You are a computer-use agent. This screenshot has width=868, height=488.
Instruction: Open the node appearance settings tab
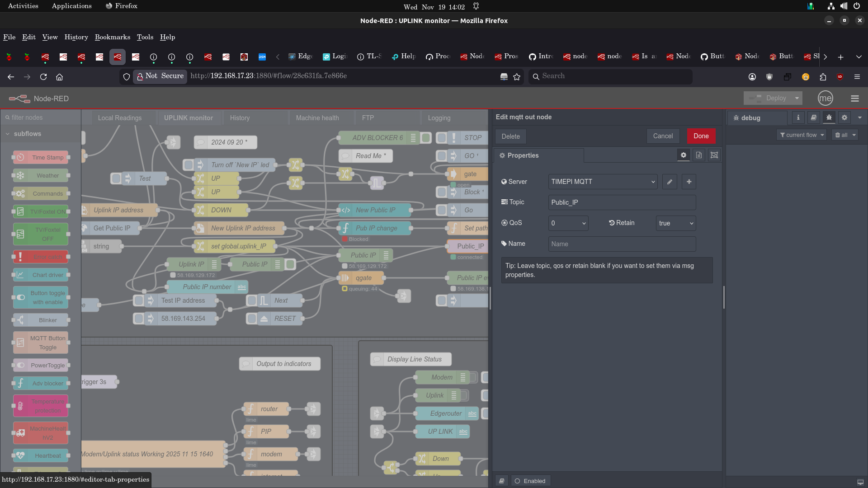714,155
